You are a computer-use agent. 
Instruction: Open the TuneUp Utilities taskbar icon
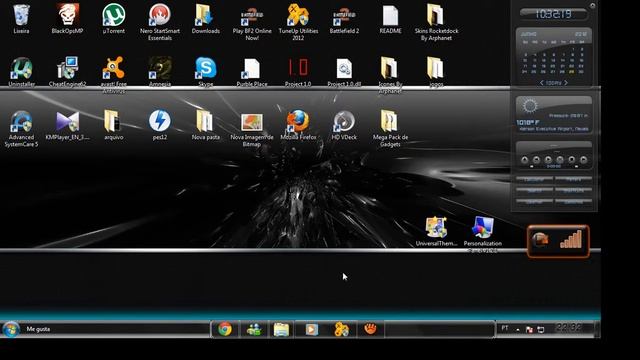[341, 329]
